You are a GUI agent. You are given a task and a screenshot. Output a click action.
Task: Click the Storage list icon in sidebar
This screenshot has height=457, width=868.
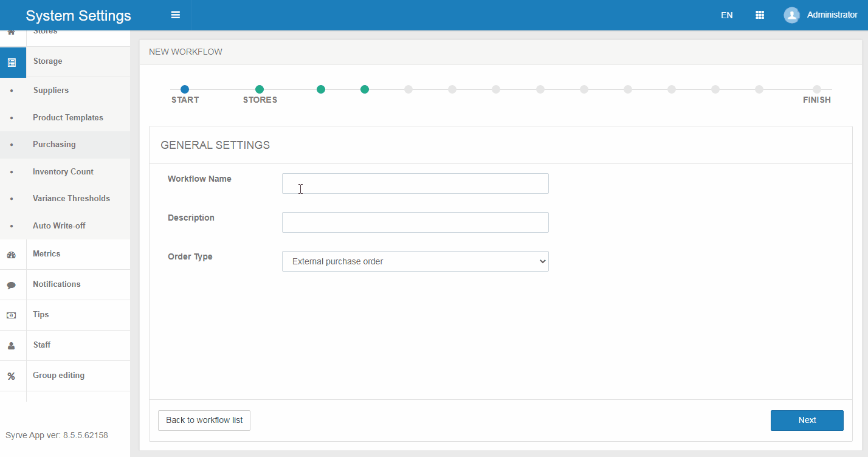[12, 62]
